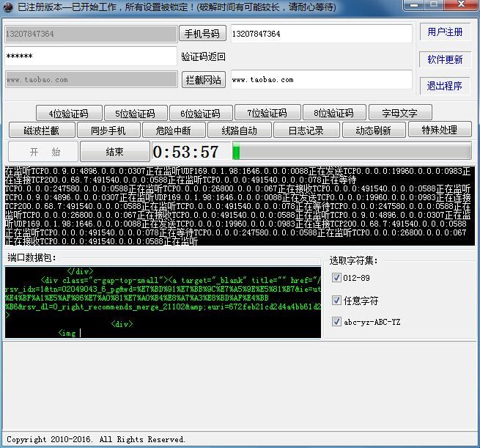Viewport: 480px width, 448px height.
Task: Select the 8位验证码 option
Action: (333, 113)
